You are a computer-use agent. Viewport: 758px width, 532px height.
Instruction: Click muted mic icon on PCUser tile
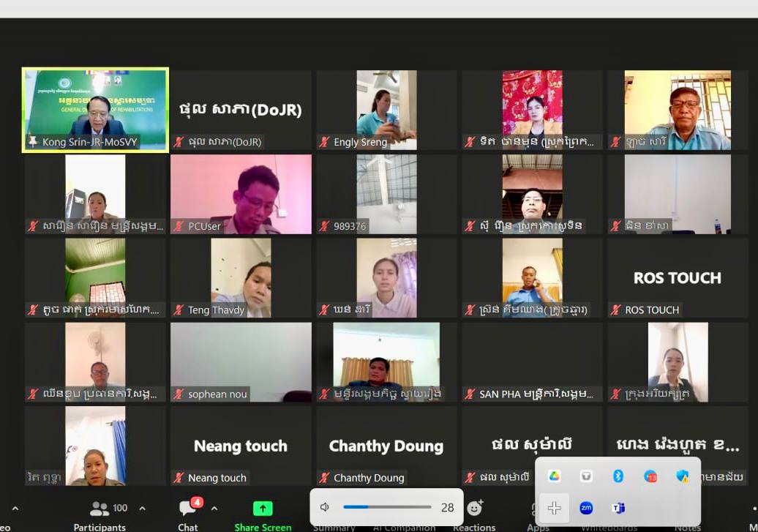coord(179,226)
